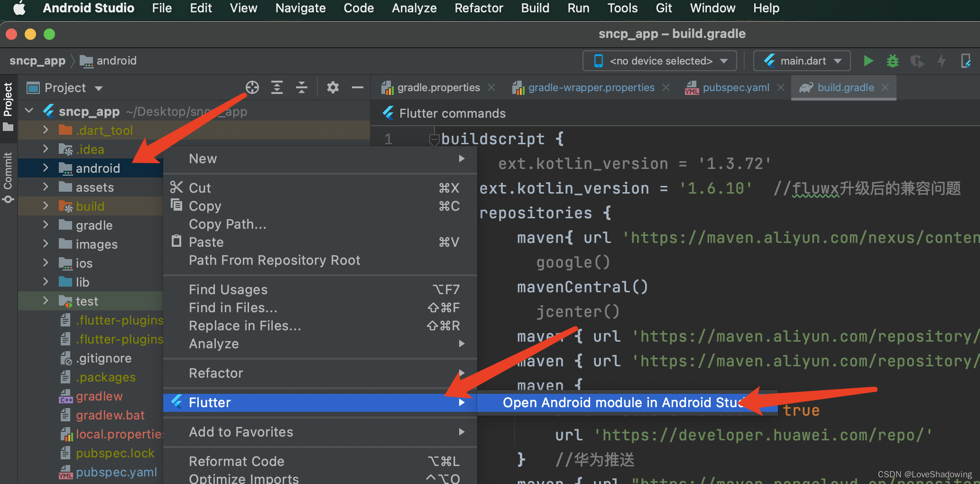
Task: Open the Project view mode dropdown
Action: click(x=99, y=88)
